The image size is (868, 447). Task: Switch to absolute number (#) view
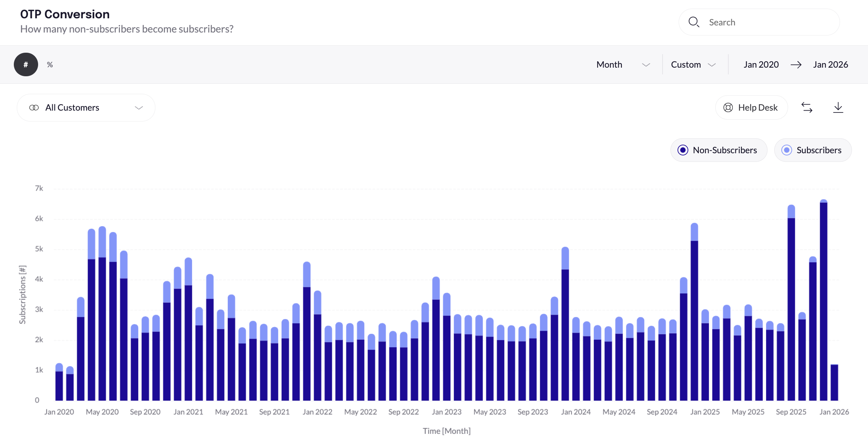pyautogui.click(x=26, y=65)
